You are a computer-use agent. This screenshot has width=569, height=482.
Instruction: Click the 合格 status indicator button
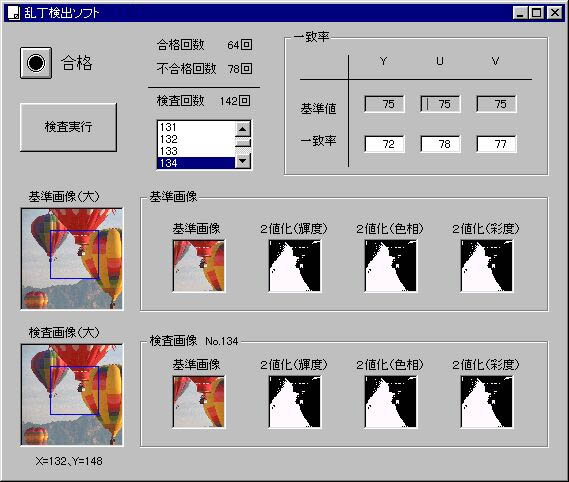pyautogui.click(x=36, y=63)
